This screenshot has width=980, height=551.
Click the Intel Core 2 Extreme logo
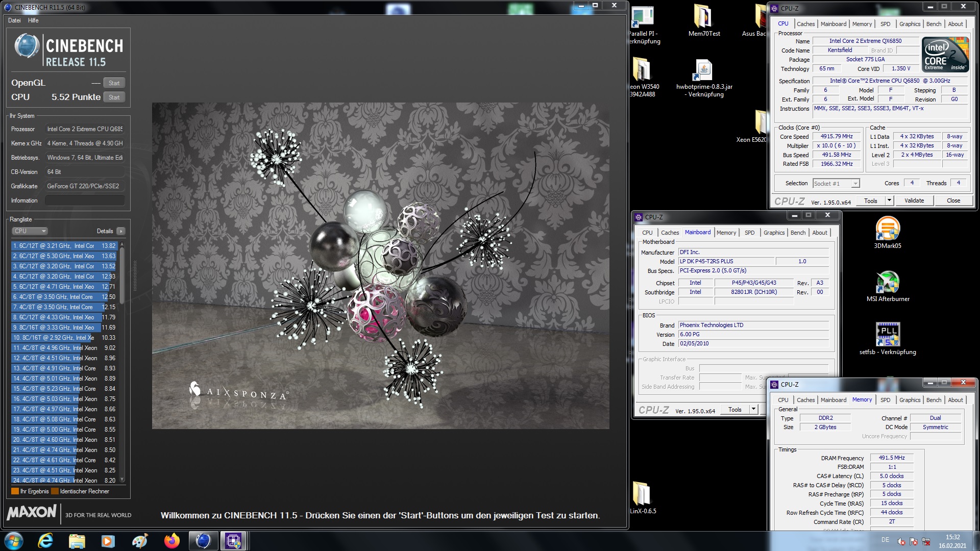tap(946, 54)
